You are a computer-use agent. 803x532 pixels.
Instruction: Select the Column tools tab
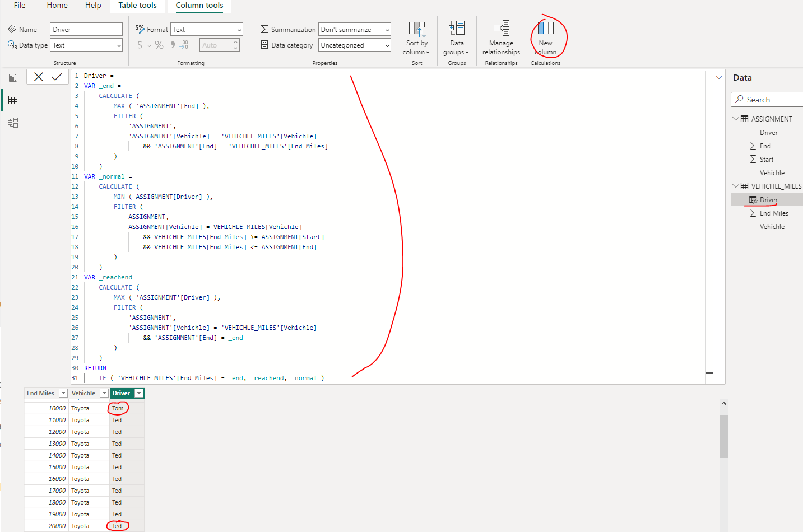(x=199, y=6)
